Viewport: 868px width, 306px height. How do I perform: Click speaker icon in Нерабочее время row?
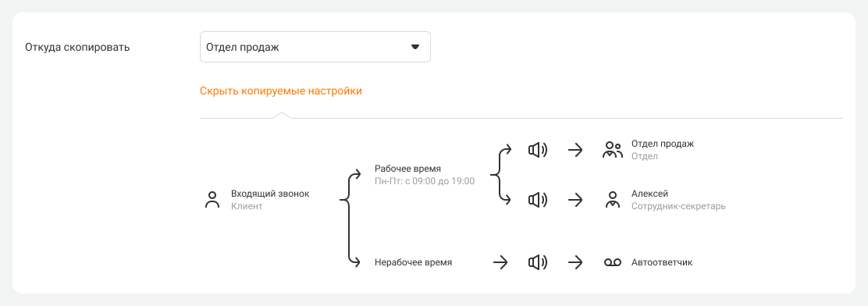coord(537,262)
